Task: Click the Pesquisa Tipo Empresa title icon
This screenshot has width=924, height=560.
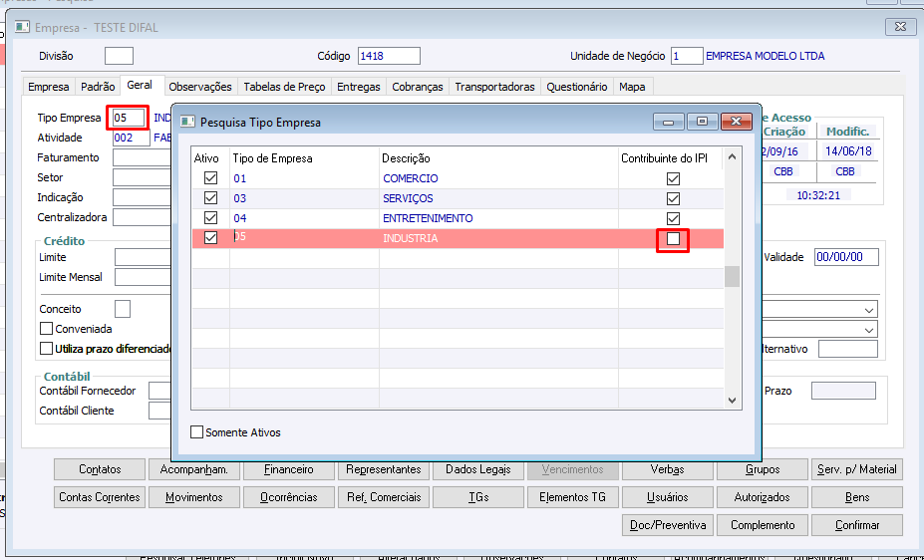Action: (x=187, y=122)
